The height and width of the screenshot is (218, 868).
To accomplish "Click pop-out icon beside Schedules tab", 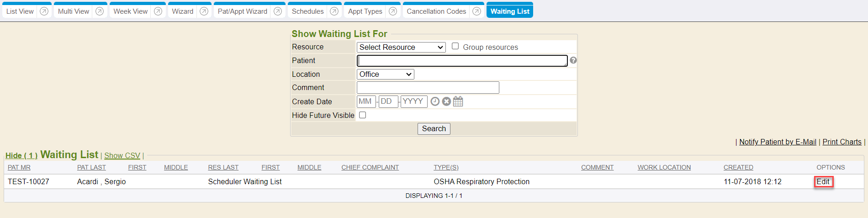I will pos(334,11).
